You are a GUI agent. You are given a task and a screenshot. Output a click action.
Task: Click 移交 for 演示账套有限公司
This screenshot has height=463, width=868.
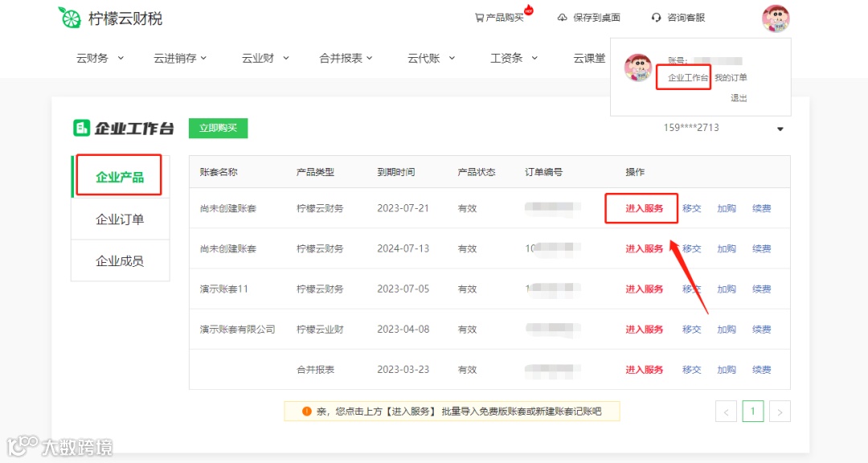click(x=691, y=330)
